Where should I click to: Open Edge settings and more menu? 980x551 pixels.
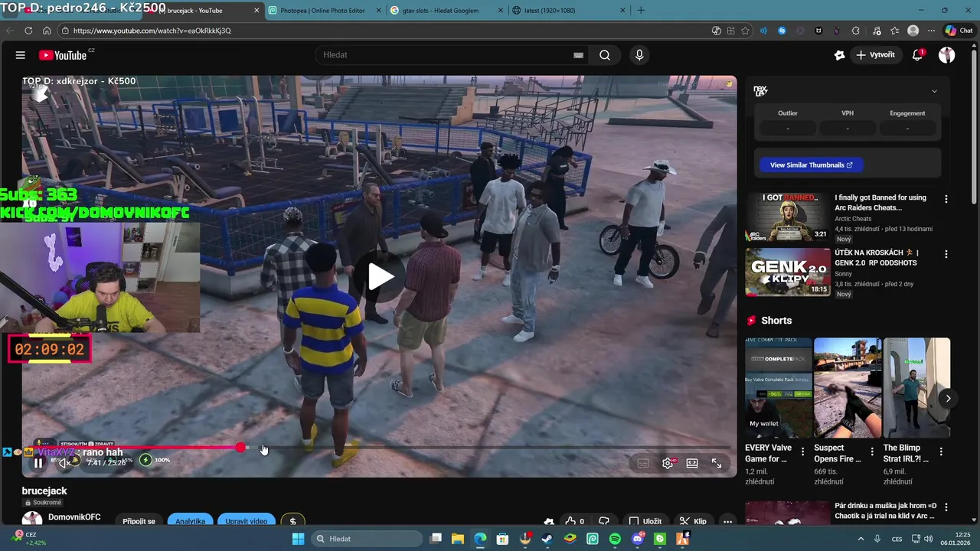click(x=931, y=31)
